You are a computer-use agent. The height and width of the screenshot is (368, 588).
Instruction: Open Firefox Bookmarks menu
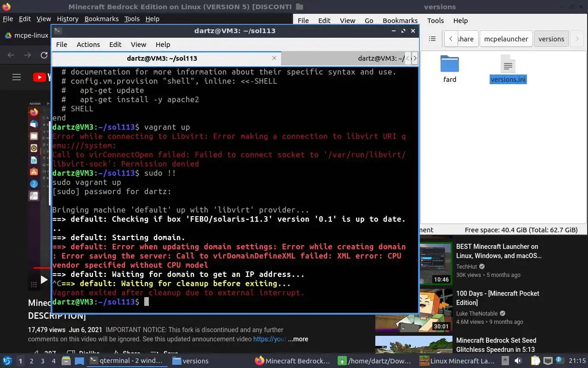tap(102, 19)
